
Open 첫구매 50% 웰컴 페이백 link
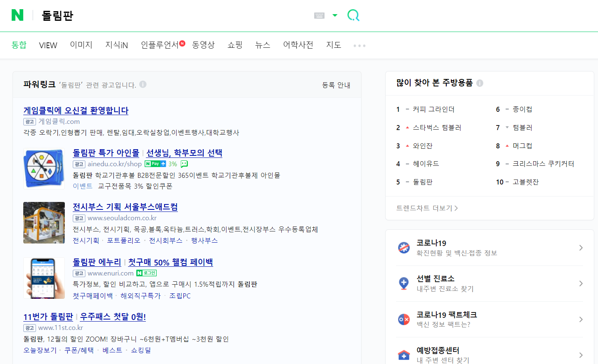click(x=170, y=262)
